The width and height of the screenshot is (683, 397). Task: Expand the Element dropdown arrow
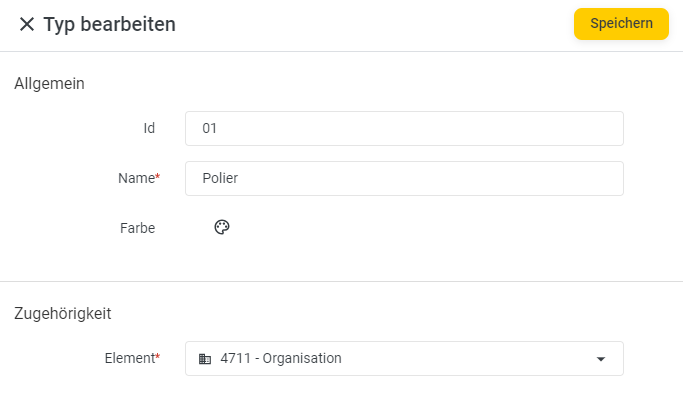pos(601,359)
